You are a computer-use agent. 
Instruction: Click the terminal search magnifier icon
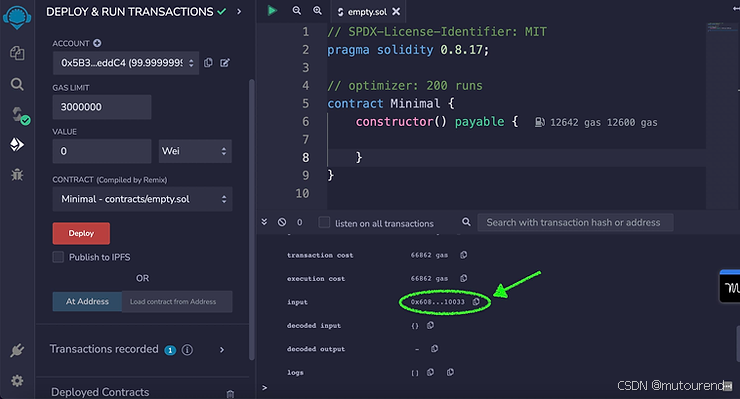tap(466, 222)
